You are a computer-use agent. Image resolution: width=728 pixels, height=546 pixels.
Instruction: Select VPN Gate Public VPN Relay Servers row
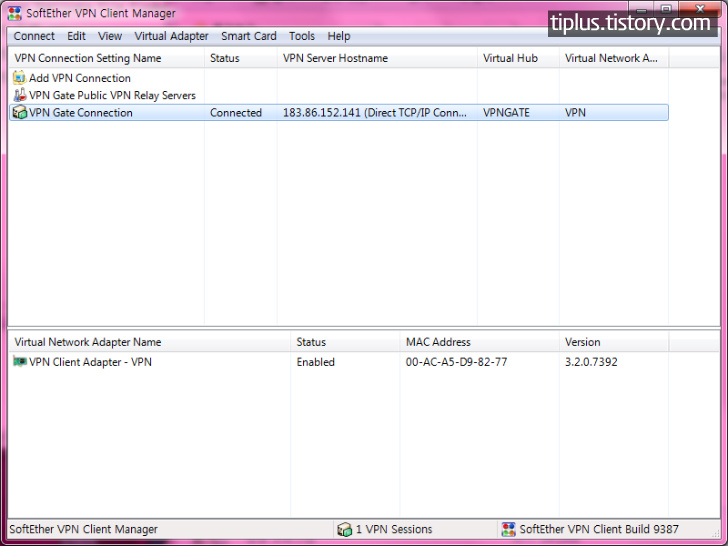(x=338, y=95)
